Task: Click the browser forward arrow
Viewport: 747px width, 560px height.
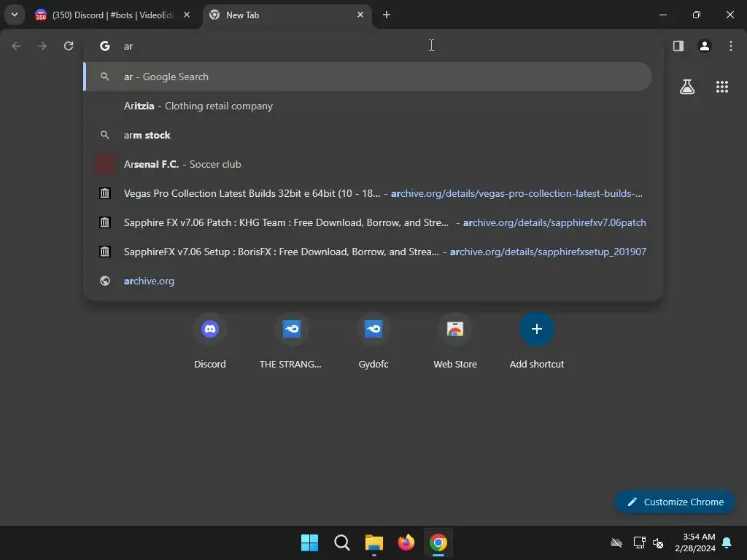Action: (42, 46)
